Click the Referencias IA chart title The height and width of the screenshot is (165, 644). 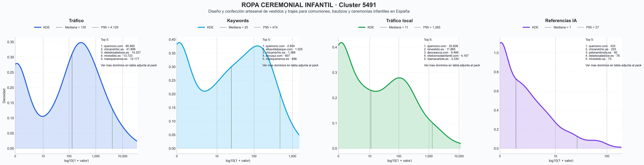(x=561, y=21)
